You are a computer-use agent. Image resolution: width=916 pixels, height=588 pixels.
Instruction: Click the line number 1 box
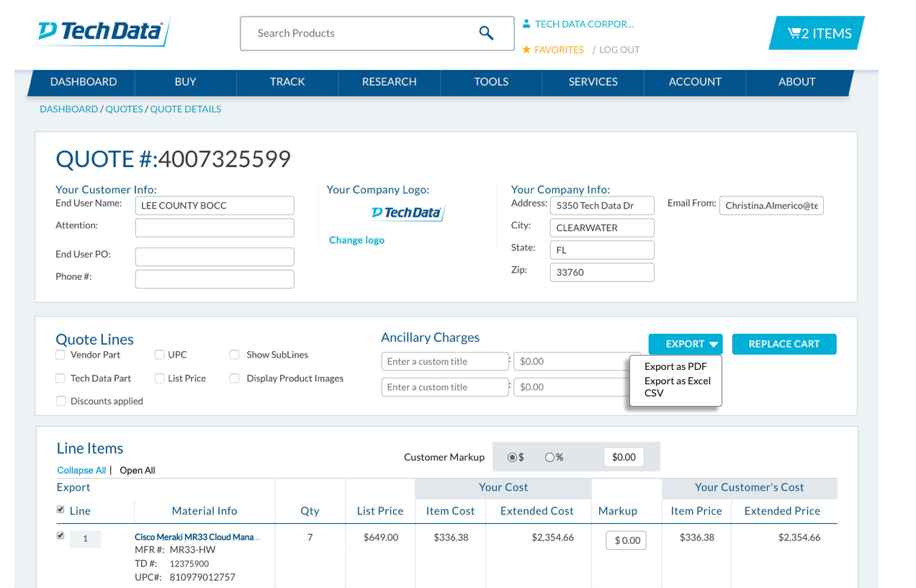pyautogui.click(x=85, y=539)
